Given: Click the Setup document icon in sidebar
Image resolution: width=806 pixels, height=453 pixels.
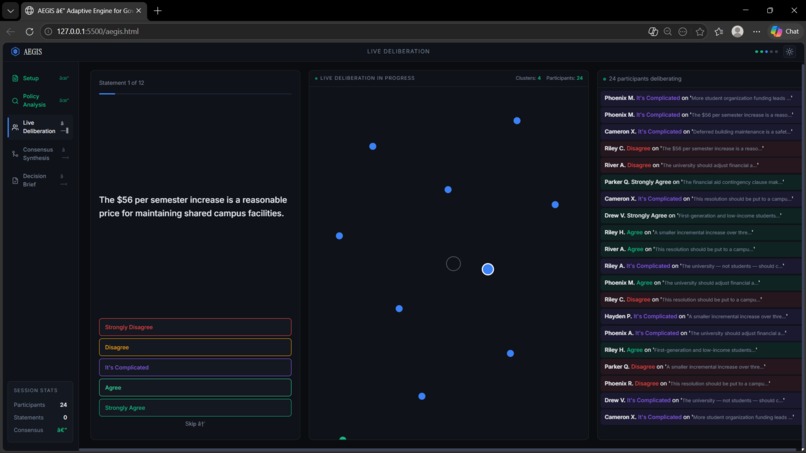Looking at the screenshot, I should 15,78.
